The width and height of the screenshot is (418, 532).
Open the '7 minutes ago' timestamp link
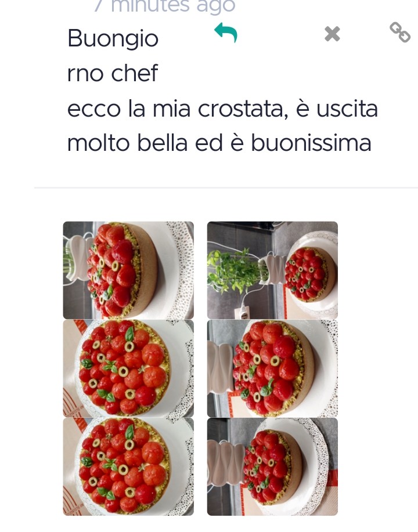164,5
